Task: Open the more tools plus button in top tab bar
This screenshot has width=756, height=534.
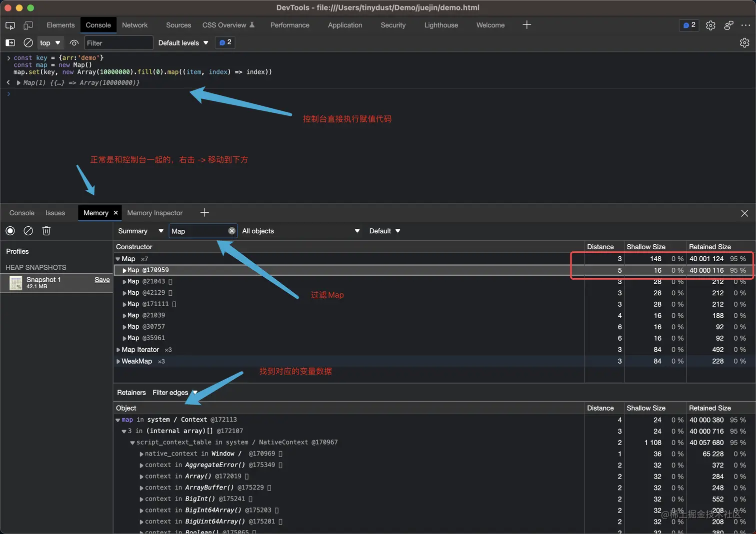Action: 526,25
